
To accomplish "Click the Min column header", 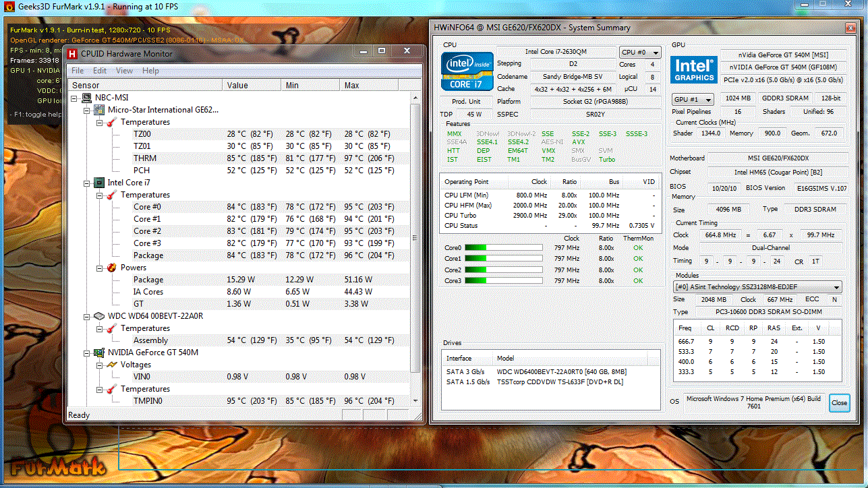I will pos(310,86).
